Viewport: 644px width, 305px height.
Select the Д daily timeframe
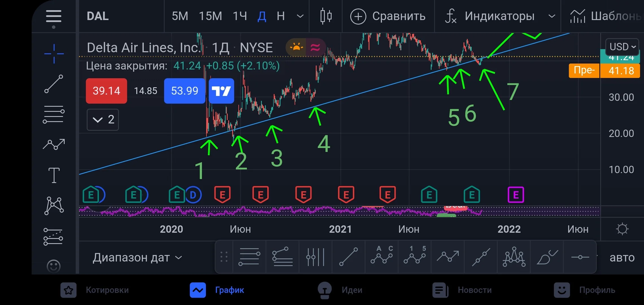[262, 16]
